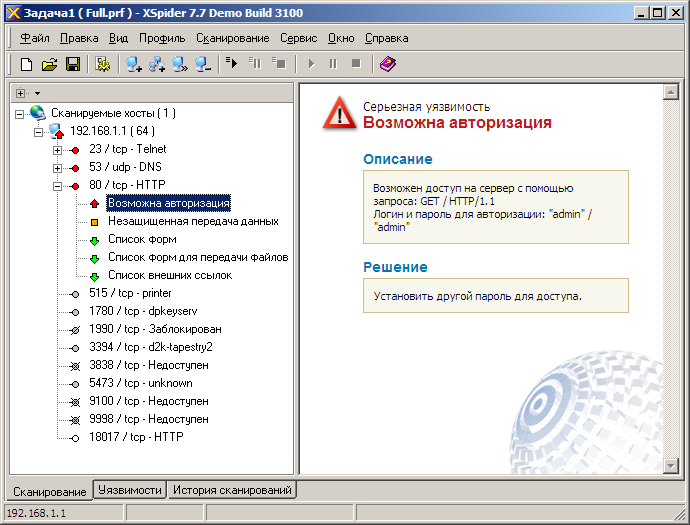Select Список форм для передачи файлов
This screenshot has height=525, width=690.
click(198, 257)
